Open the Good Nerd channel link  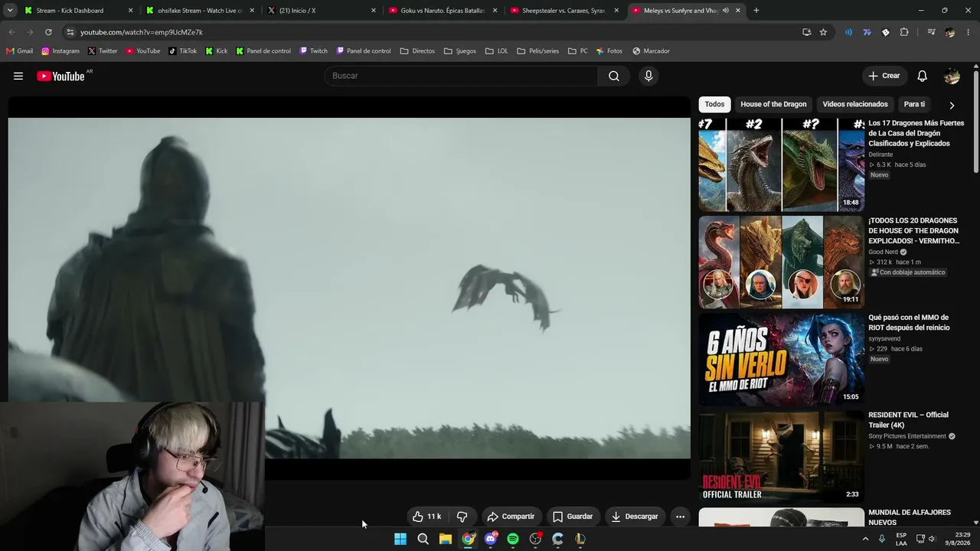pyautogui.click(x=884, y=252)
